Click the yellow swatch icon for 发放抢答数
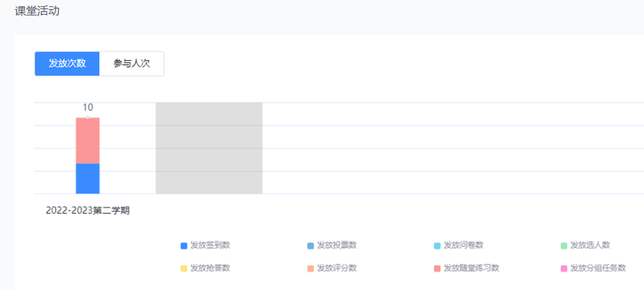Viewport: 644px width, 290px height. click(x=184, y=268)
